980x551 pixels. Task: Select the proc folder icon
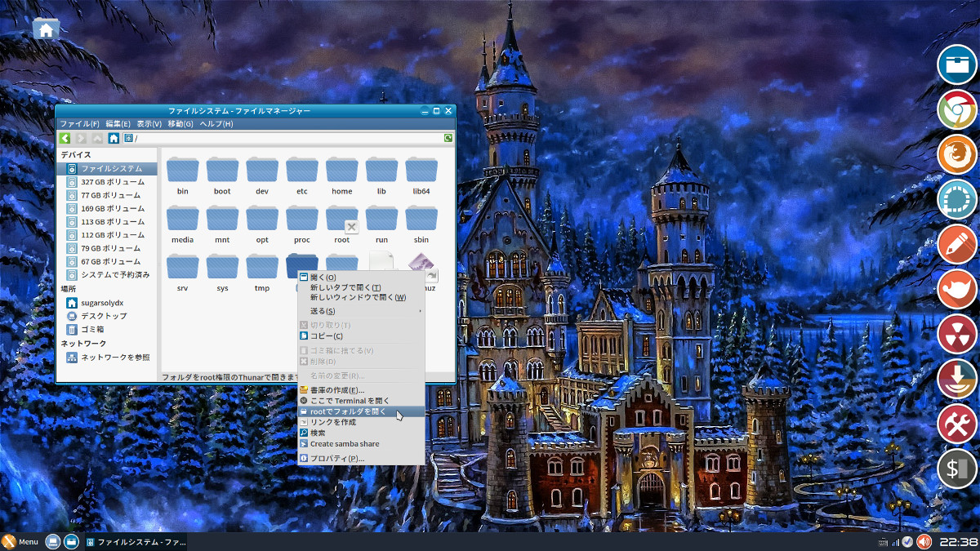coord(302,218)
